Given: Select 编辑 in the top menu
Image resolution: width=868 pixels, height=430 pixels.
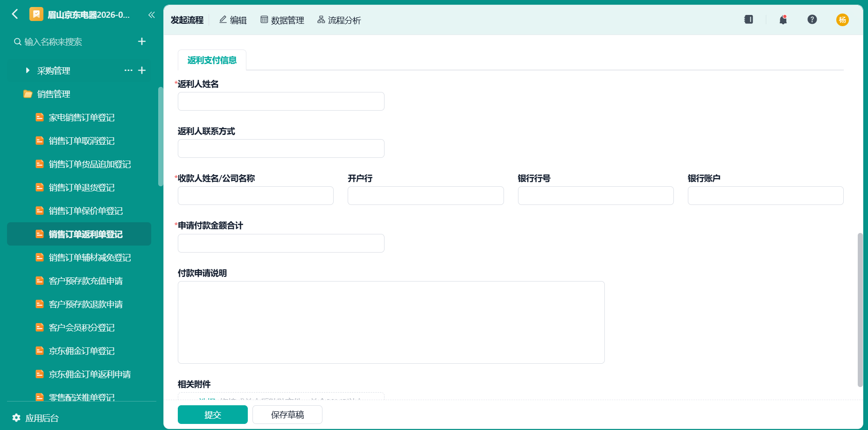Looking at the screenshot, I should point(233,20).
